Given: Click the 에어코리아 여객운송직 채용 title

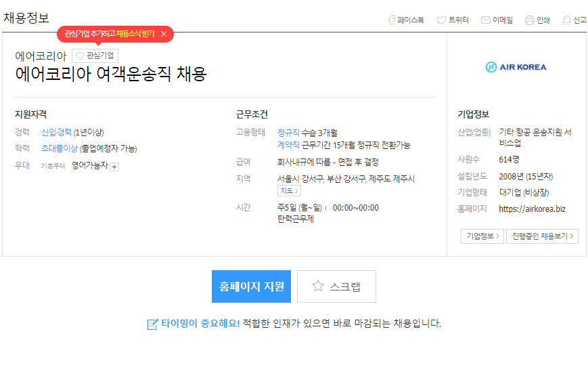Looking at the screenshot, I should 110,74.
